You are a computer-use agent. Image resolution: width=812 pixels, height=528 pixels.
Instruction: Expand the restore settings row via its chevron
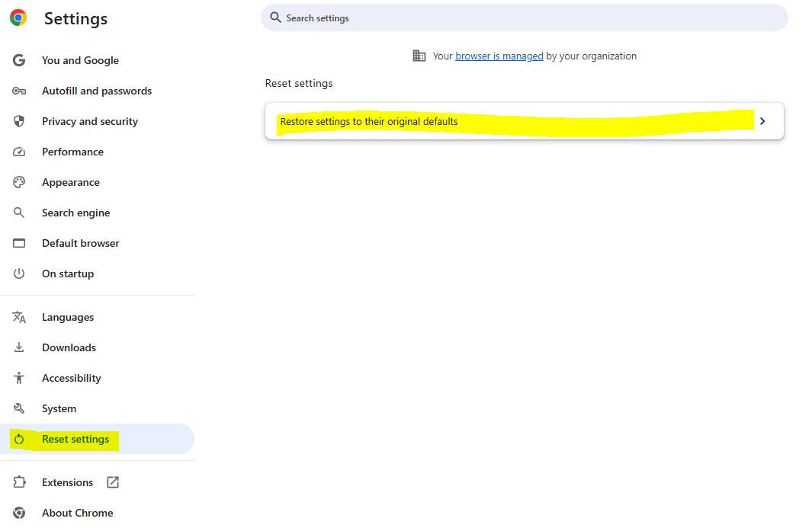pyautogui.click(x=762, y=120)
